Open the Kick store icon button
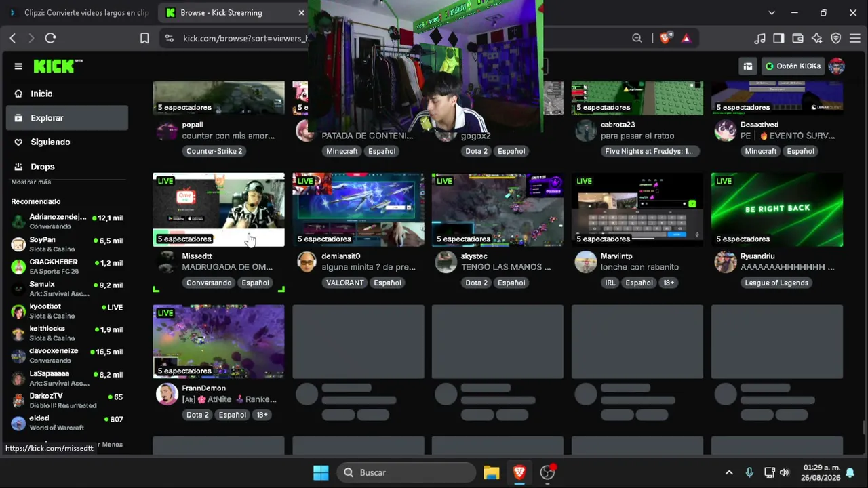This screenshot has width=868, height=488. [747, 66]
